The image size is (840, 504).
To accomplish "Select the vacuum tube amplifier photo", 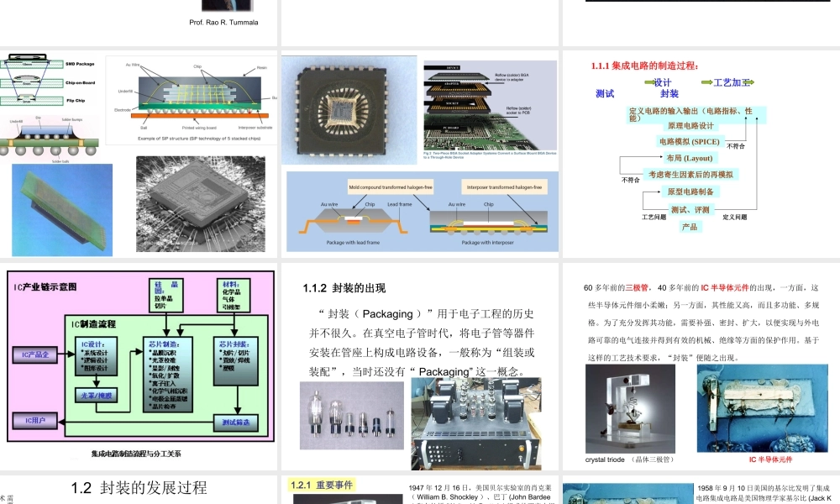I will pos(475,420).
